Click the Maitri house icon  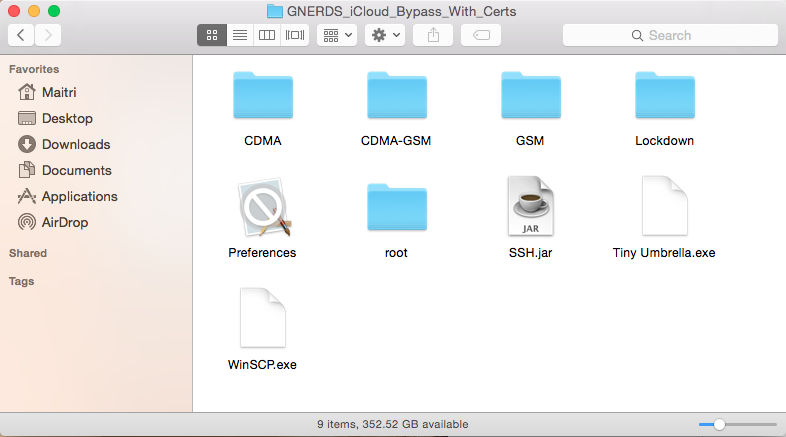pos(27,92)
